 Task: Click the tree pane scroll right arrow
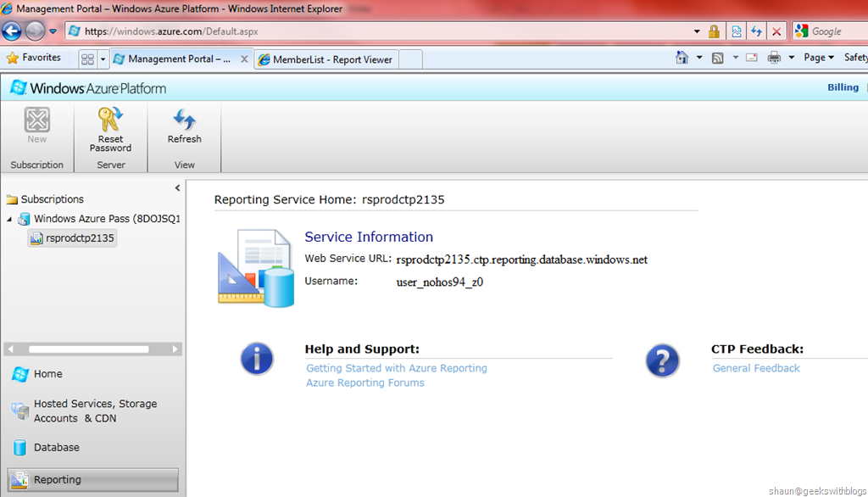(175, 349)
